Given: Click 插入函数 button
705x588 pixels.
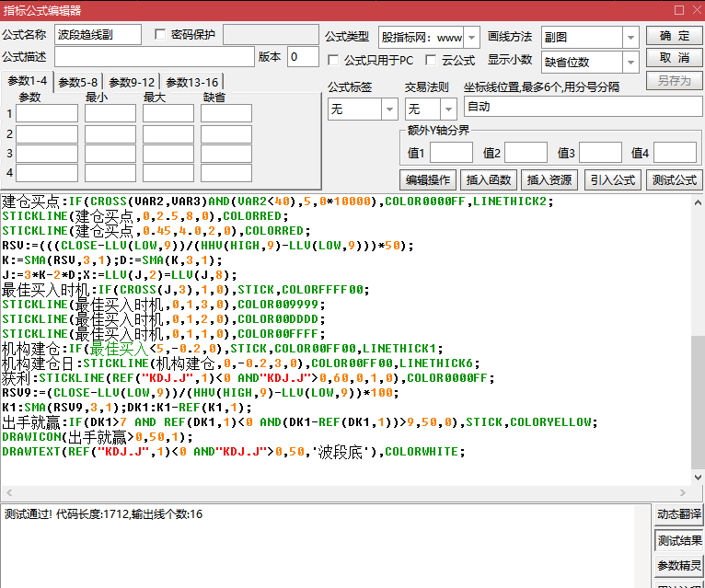Looking at the screenshot, I should 489,180.
